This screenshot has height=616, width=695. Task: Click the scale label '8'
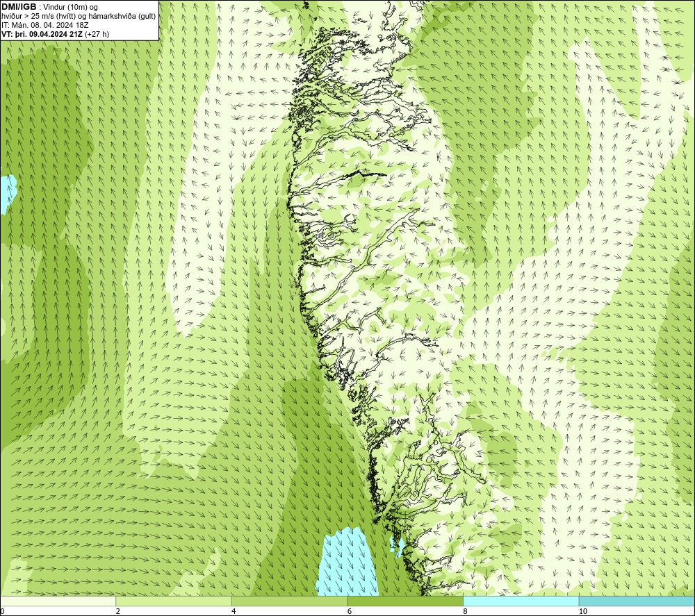[x=466, y=611]
